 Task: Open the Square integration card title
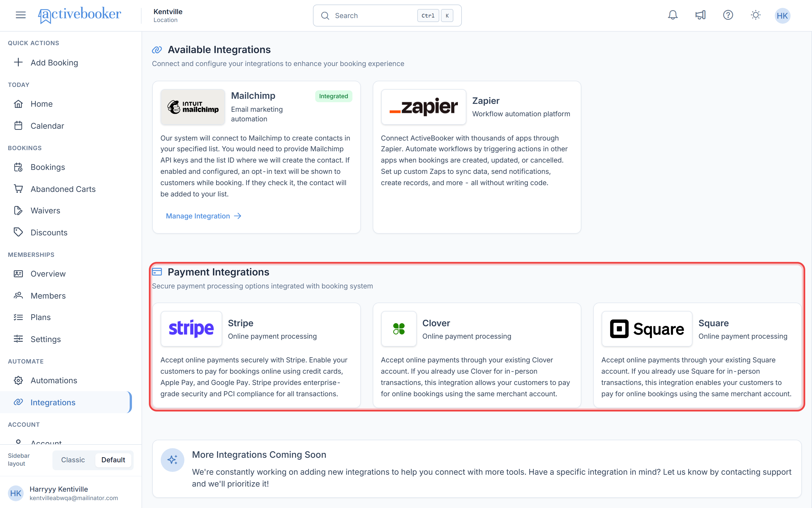(713, 323)
